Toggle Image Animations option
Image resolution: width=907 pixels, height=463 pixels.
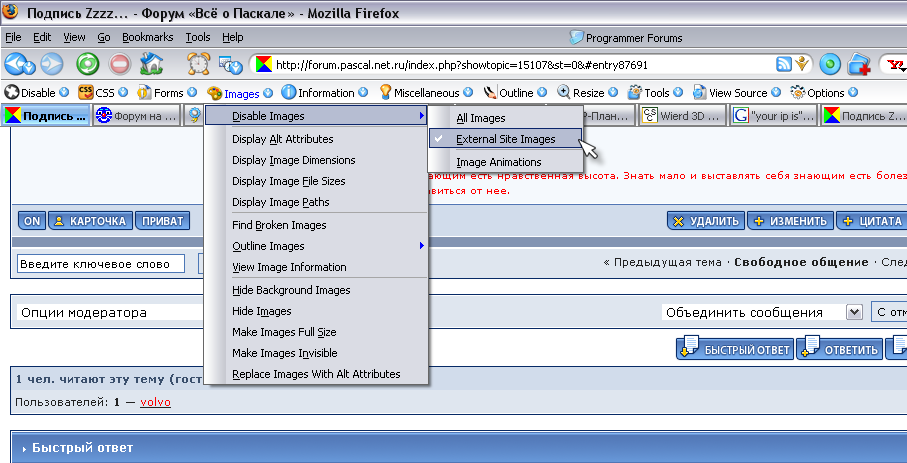tap(498, 162)
